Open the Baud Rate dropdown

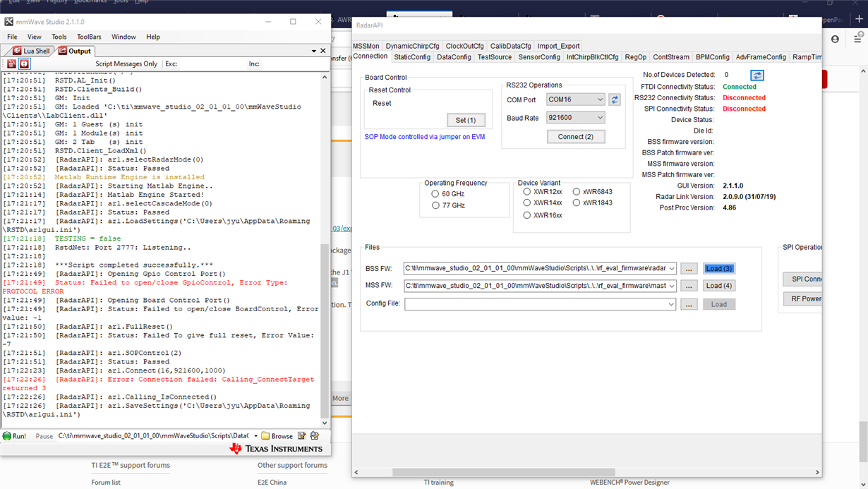tap(576, 118)
